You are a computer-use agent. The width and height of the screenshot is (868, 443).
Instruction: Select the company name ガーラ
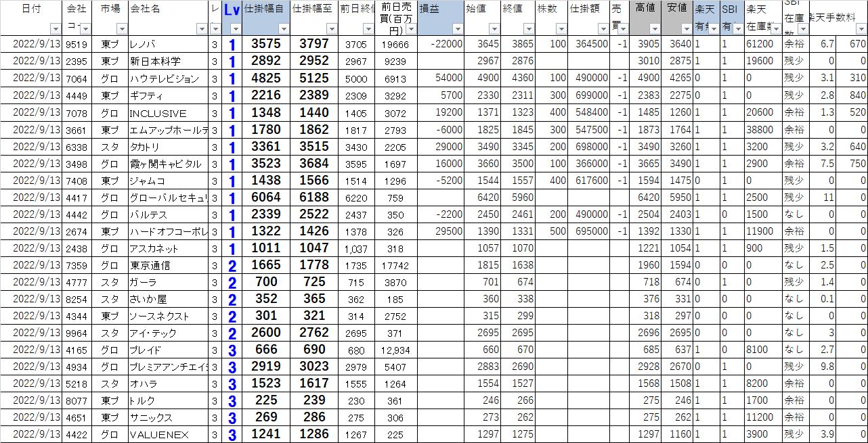pyautogui.click(x=144, y=282)
